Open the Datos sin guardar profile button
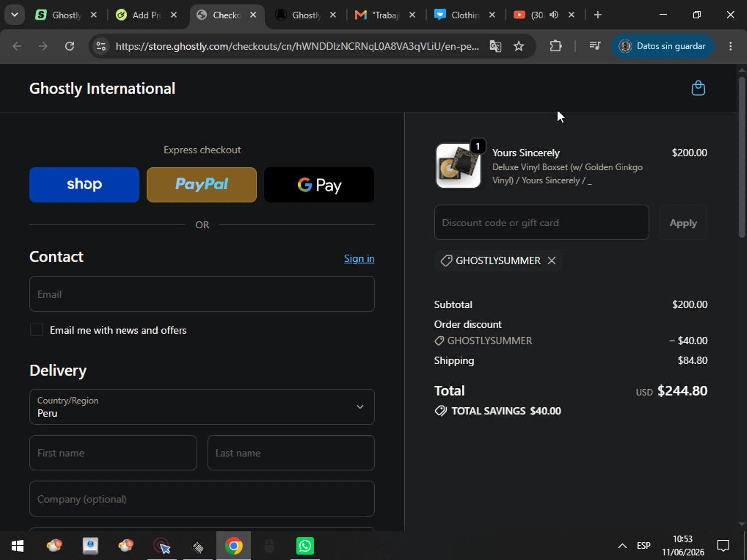Viewport: 747px width, 560px height. tap(662, 46)
